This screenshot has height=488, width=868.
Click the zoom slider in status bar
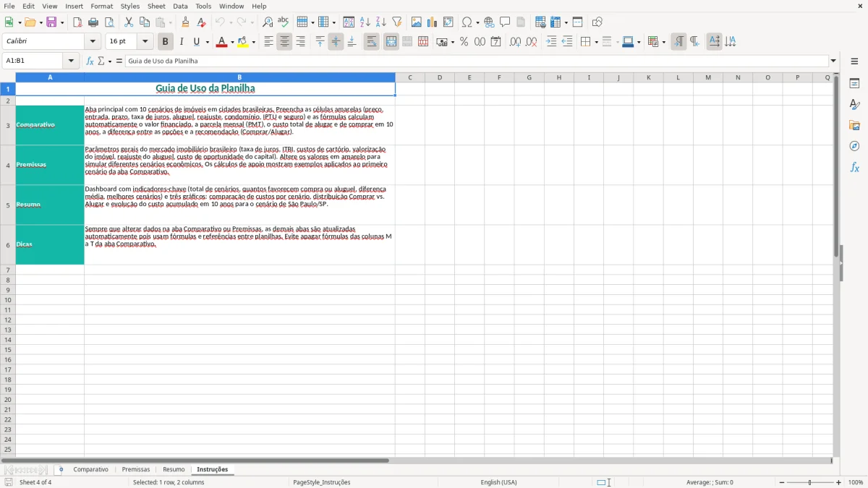click(x=810, y=482)
